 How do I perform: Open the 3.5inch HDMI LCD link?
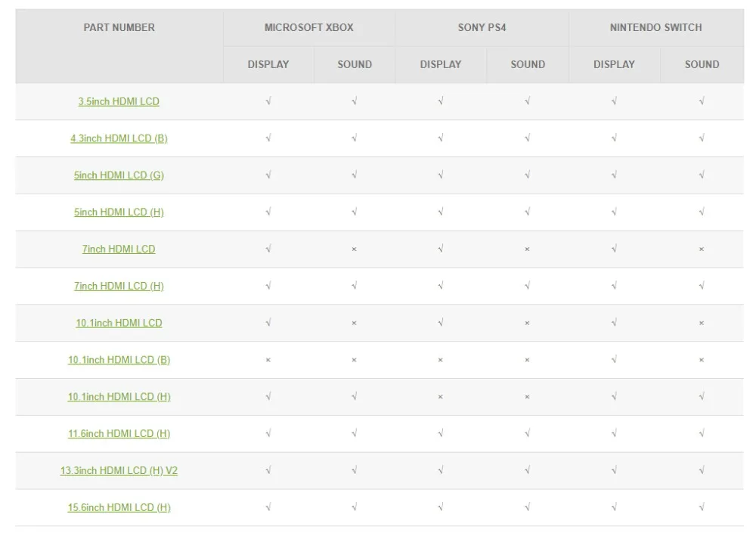[x=119, y=102]
